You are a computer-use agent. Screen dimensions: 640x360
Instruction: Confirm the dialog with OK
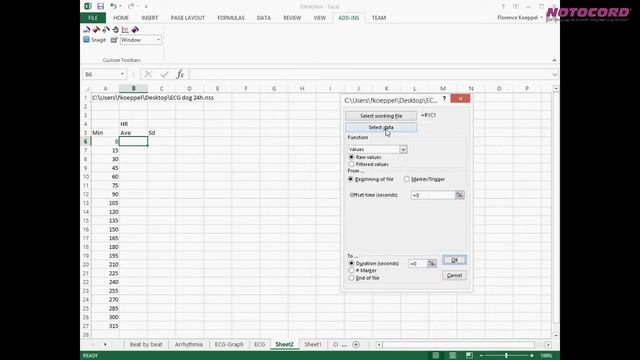pos(454,260)
